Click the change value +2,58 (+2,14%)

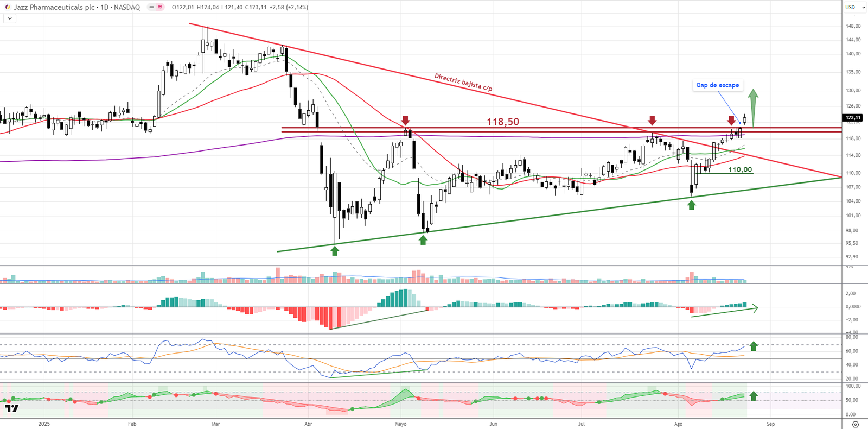289,7
